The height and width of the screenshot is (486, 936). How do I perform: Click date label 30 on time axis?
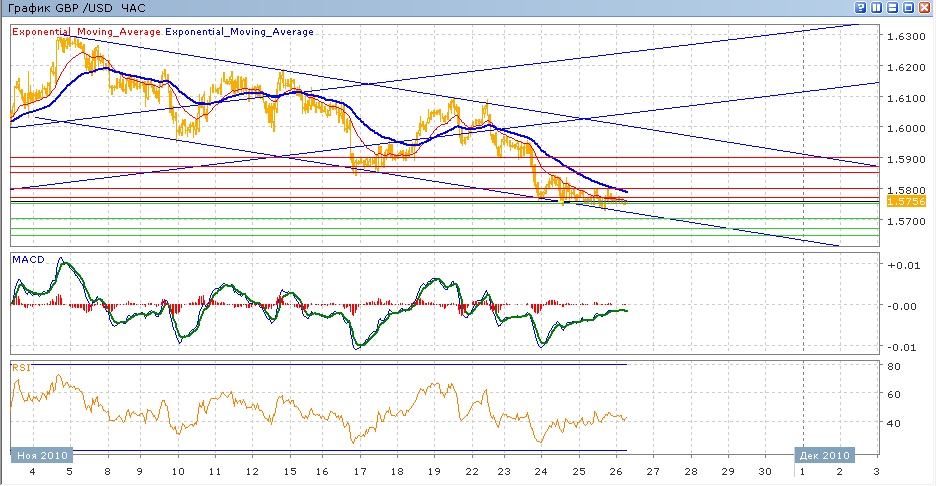point(765,472)
